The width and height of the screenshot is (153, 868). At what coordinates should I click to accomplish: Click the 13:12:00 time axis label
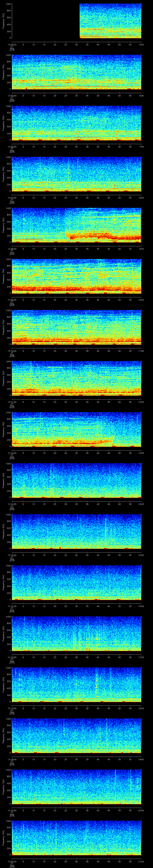[x=12, y=453]
